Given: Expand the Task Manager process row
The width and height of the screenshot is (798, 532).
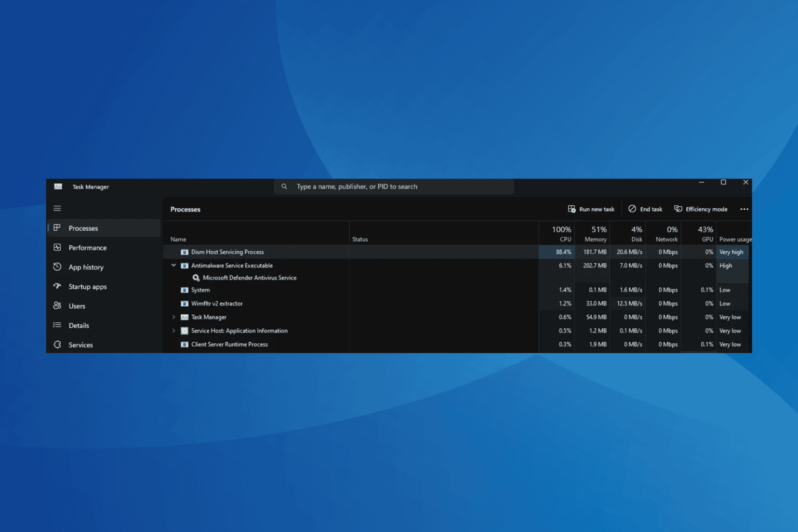Looking at the screenshot, I should pos(174,317).
